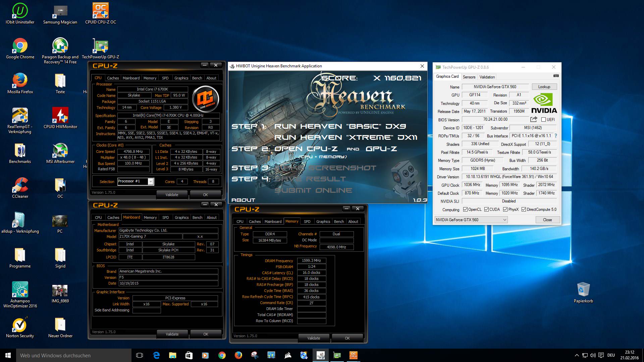Viewport: 644px width, 362px height.
Task: Open Paragon Backup and Recovery icon
Action: point(60,51)
